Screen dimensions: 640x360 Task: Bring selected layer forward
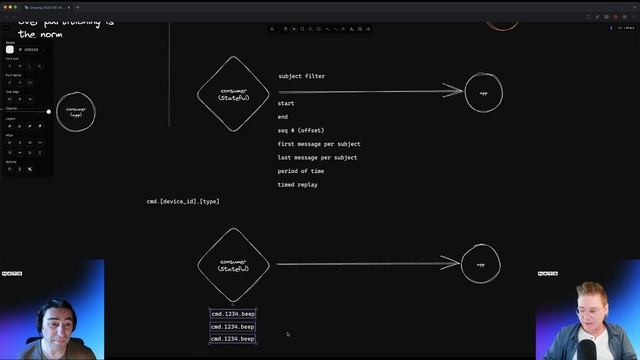(x=30, y=126)
